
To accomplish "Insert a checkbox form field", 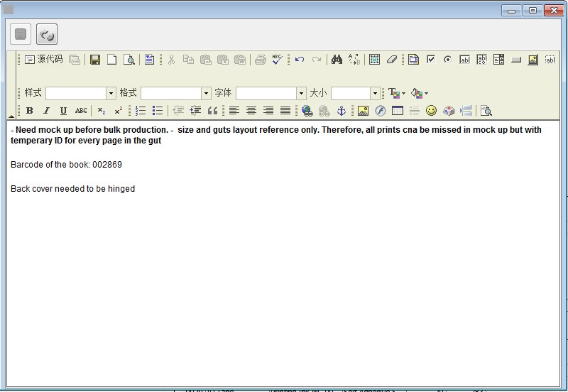I will [431, 60].
